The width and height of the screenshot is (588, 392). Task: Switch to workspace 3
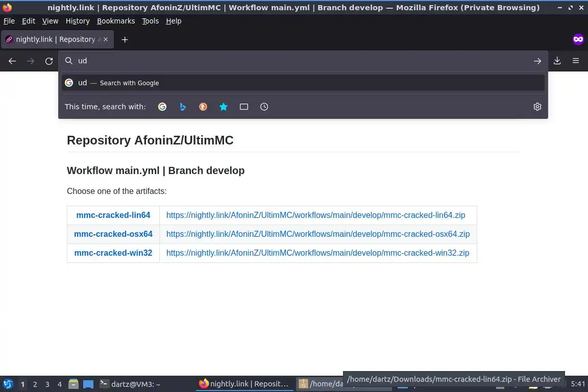click(47, 384)
